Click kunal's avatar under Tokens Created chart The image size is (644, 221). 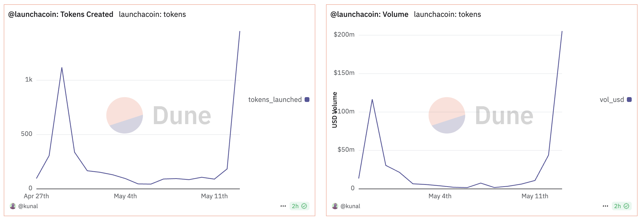(13, 206)
